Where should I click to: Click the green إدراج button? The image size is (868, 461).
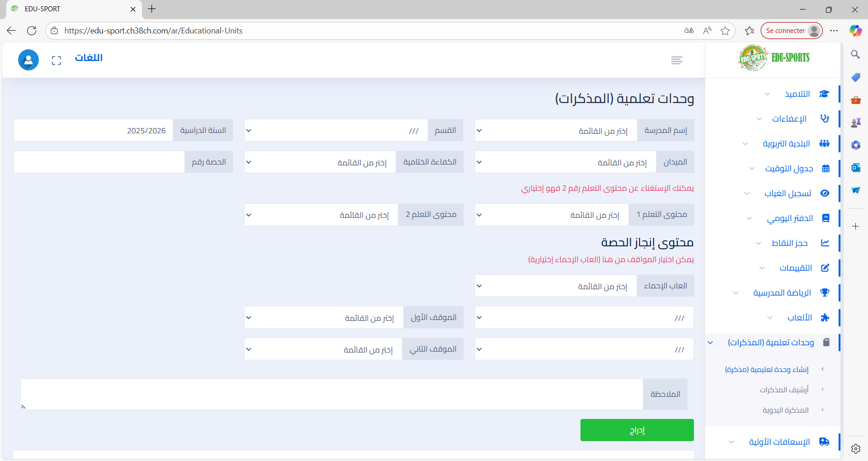637,430
